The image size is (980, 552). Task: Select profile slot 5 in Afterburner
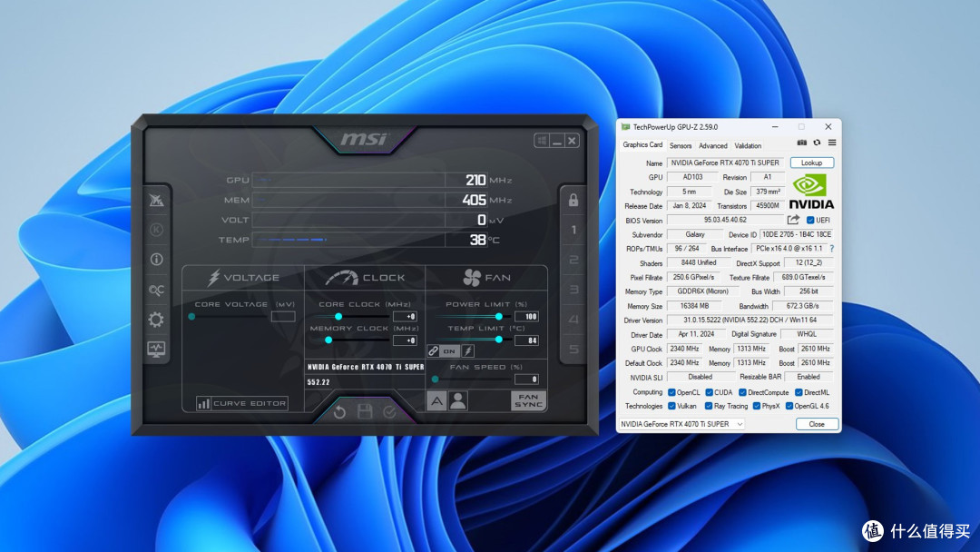pyautogui.click(x=573, y=349)
